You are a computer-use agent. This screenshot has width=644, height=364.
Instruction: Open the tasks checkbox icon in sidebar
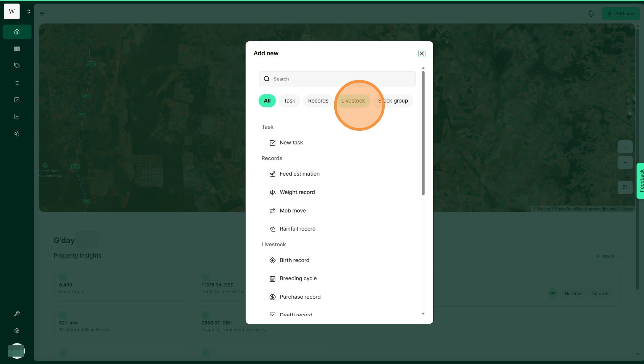17,100
